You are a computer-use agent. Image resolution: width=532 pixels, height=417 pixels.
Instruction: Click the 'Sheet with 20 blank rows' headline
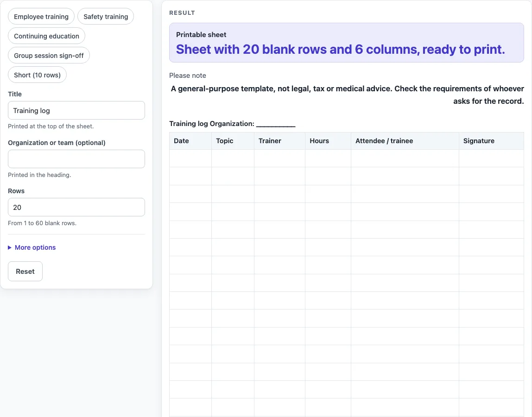[340, 50]
